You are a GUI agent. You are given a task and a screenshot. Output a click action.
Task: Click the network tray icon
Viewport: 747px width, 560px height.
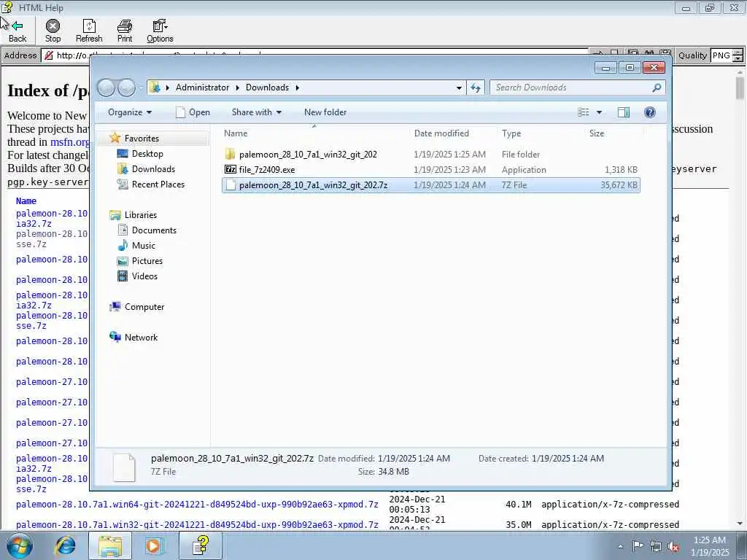pos(656,547)
